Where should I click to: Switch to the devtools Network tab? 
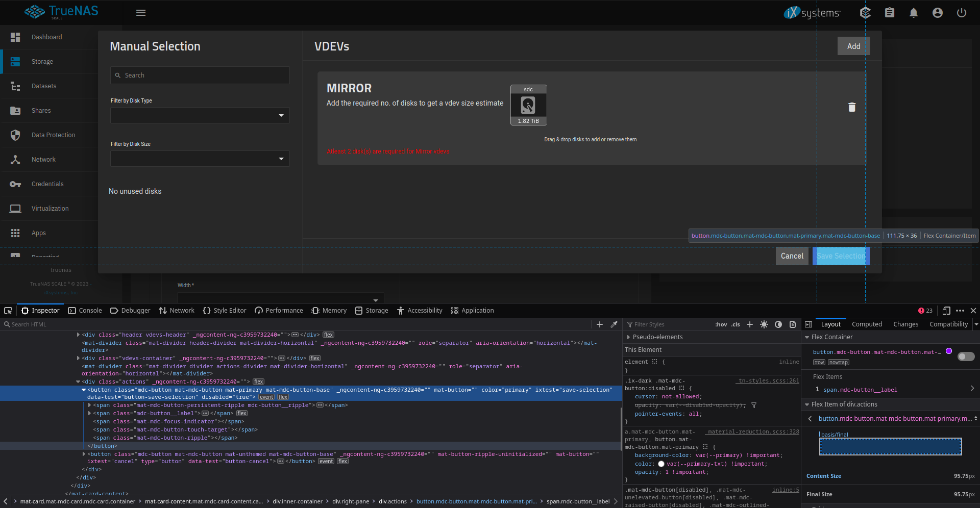click(x=177, y=311)
